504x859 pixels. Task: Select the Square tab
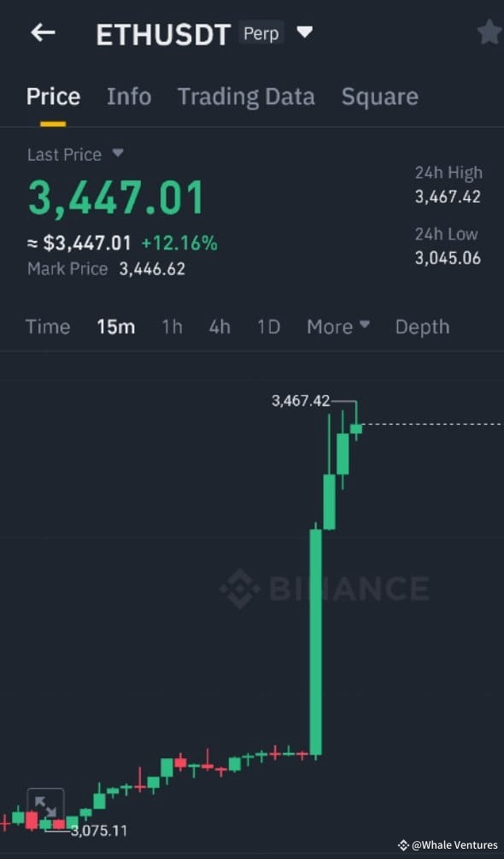point(379,97)
